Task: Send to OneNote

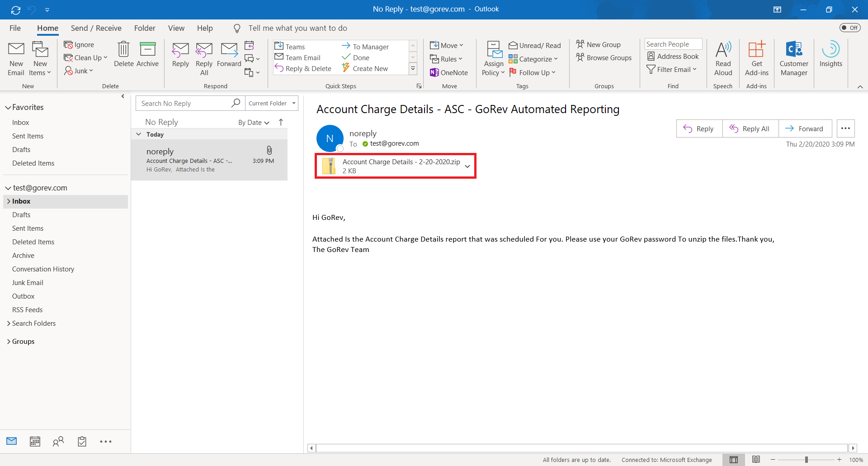Action: [x=449, y=72]
